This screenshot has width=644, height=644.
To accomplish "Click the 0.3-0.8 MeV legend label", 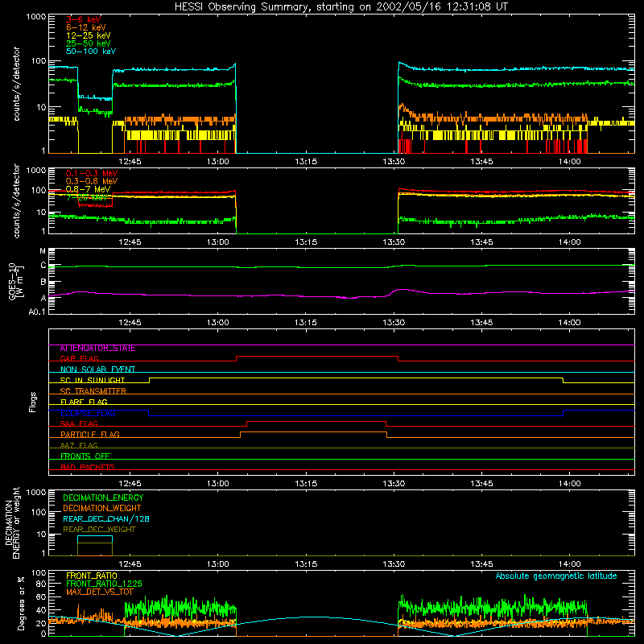I will click(x=92, y=181).
